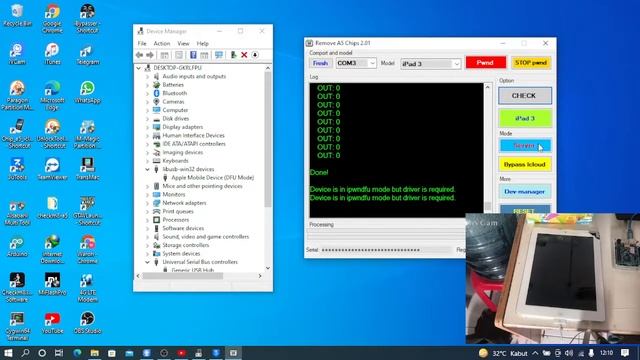Click the green iPad 3 button
The height and width of the screenshot is (360, 640).
524,118
